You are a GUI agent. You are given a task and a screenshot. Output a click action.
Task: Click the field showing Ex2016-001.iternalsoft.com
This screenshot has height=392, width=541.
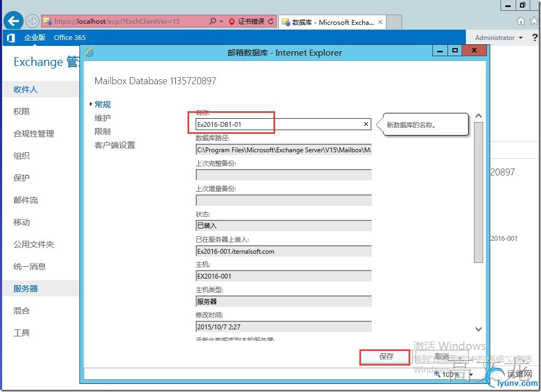tap(284, 251)
